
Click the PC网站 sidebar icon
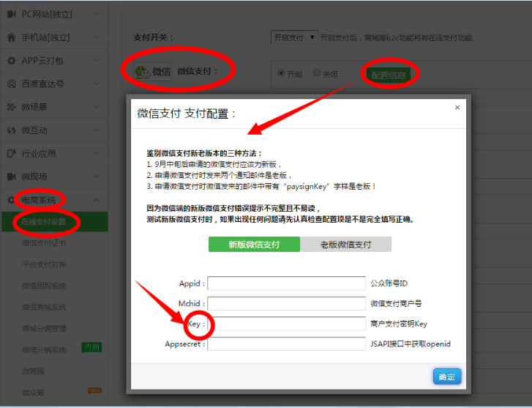(11, 14)
